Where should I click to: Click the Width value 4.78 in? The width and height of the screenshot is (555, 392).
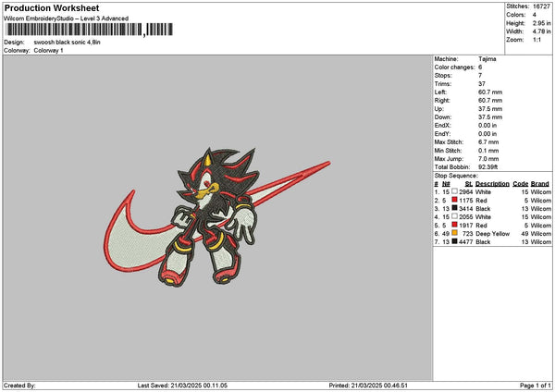pos(541,31)
